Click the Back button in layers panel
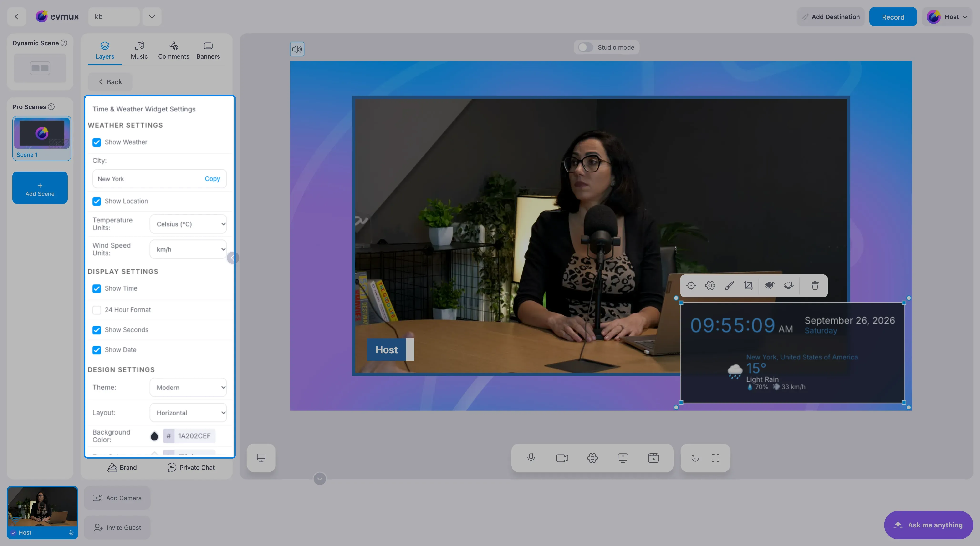The height and width of the screenshot is (546, 980). tap(110, 82)
